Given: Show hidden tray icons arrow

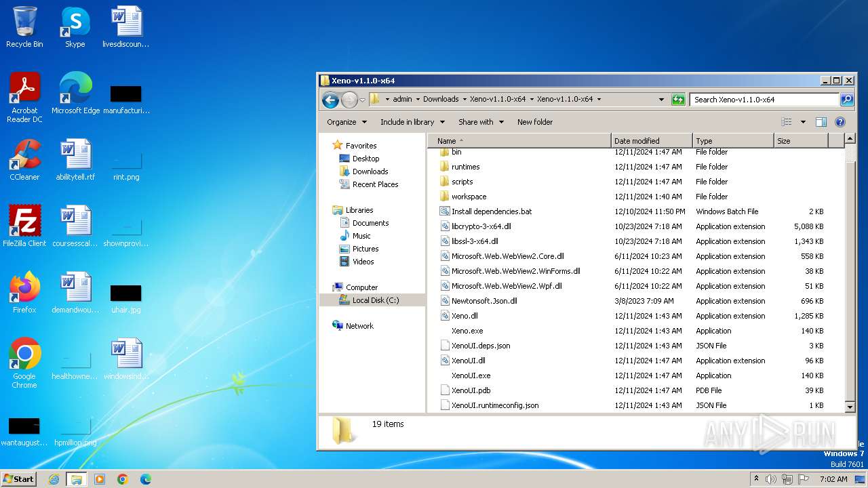Looking at the screenshot, I should click(756, 479).
